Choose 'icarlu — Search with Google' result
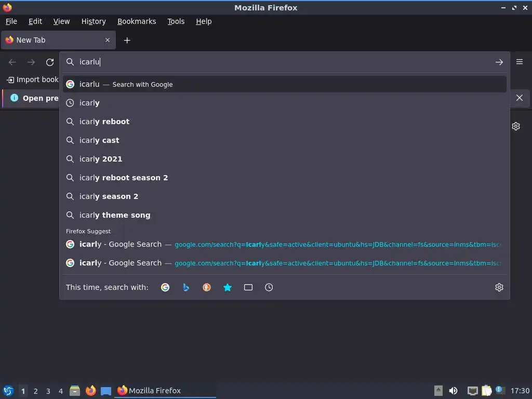 [284, 84]
